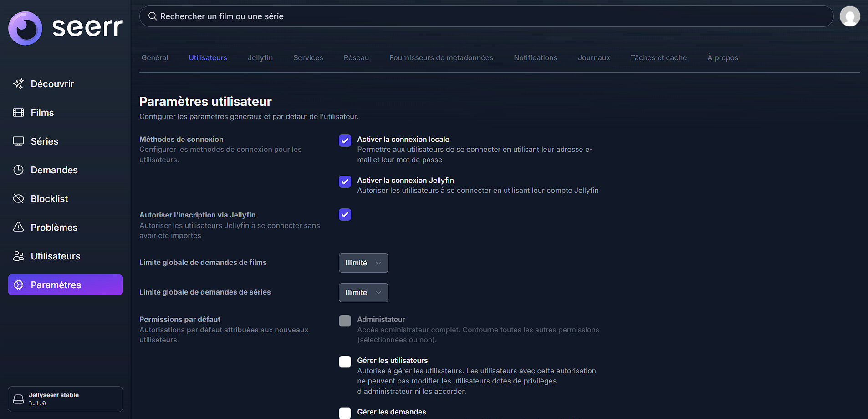The image size is (868, 419).
Task: Click the Découvrir sparkles icon
Action: tap(18, 84)
